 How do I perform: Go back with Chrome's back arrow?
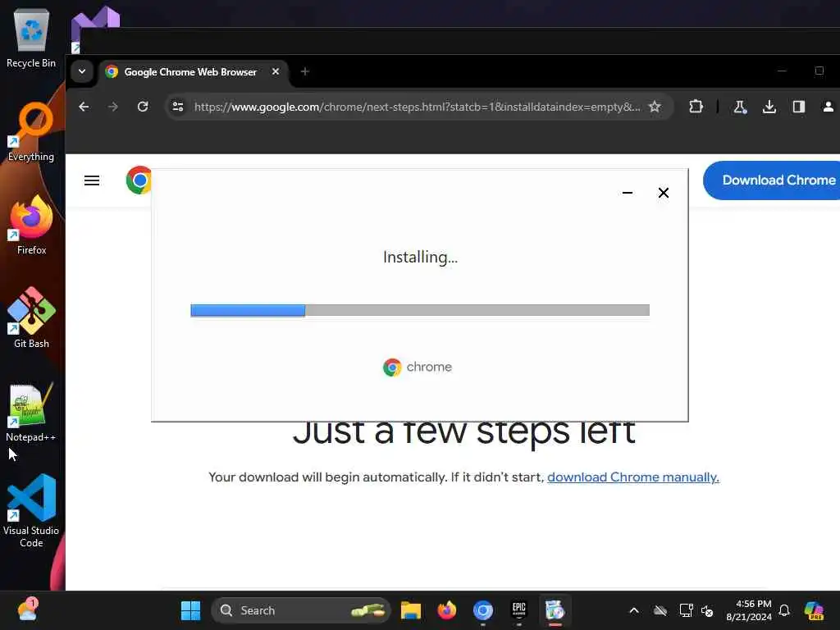pyautogui.click(x=84, y=107)
